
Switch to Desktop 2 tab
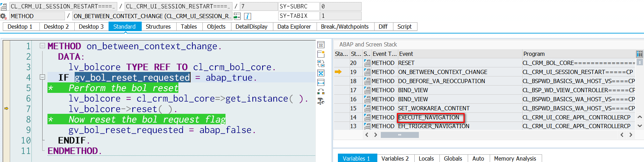coord(56,27)
